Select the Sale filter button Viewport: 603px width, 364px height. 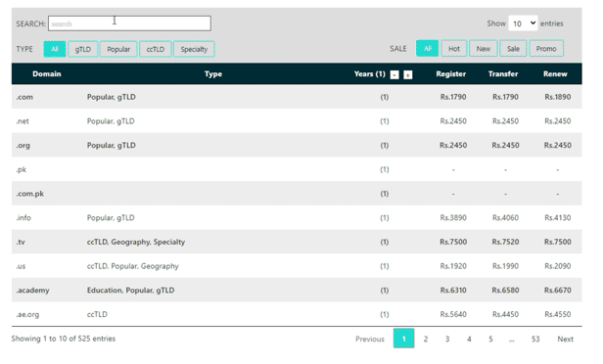(513, 49)
